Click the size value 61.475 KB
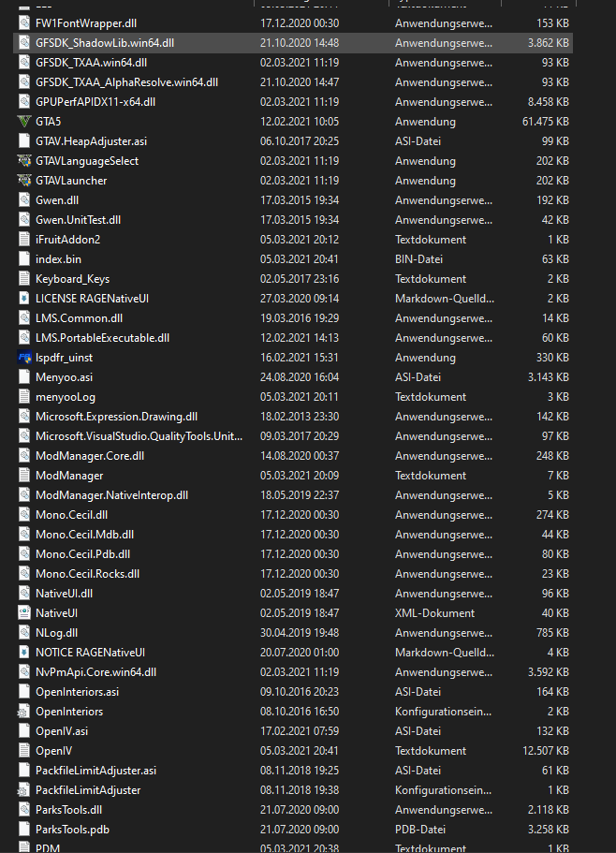Screen dimensions: 616x853 point(546,122)
